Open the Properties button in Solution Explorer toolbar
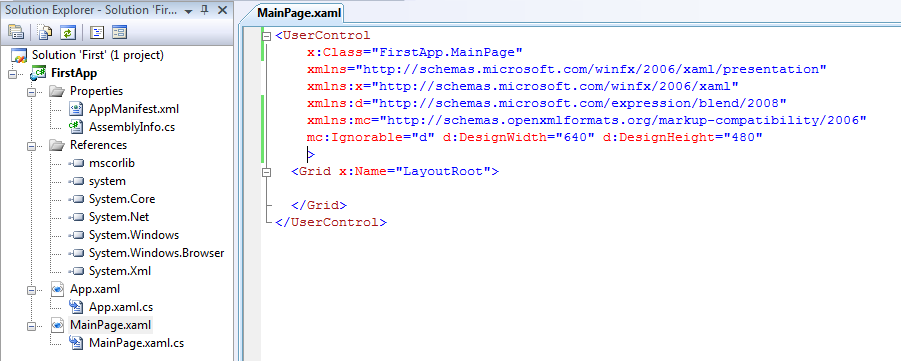The width and height of the screenshot is (901, 361). pyautogui.click(x=16, y=32)
